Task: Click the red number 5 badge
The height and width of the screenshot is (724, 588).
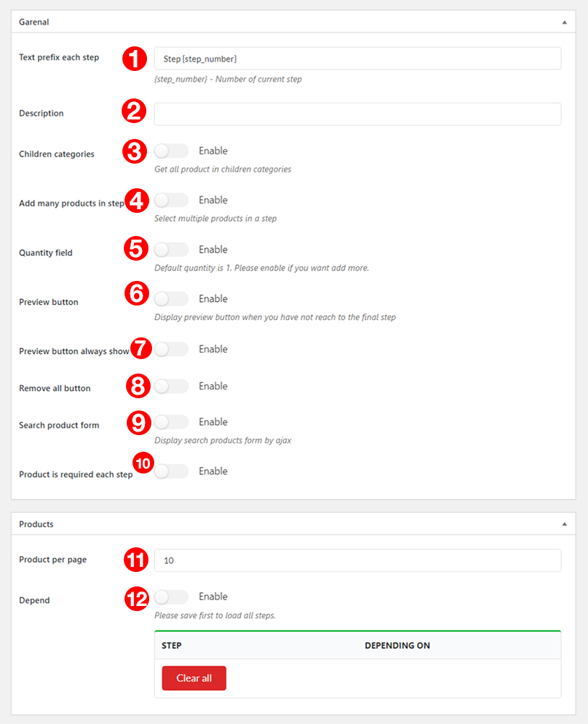Action: coord(136,248)
